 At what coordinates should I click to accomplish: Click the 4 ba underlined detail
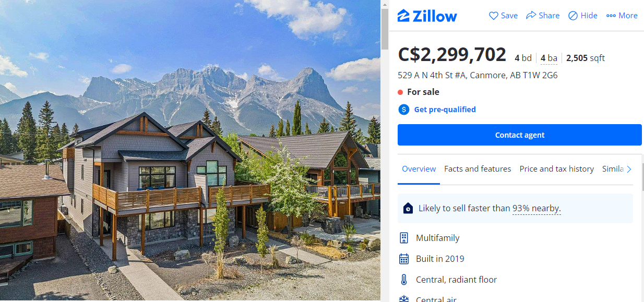[549, 58]
